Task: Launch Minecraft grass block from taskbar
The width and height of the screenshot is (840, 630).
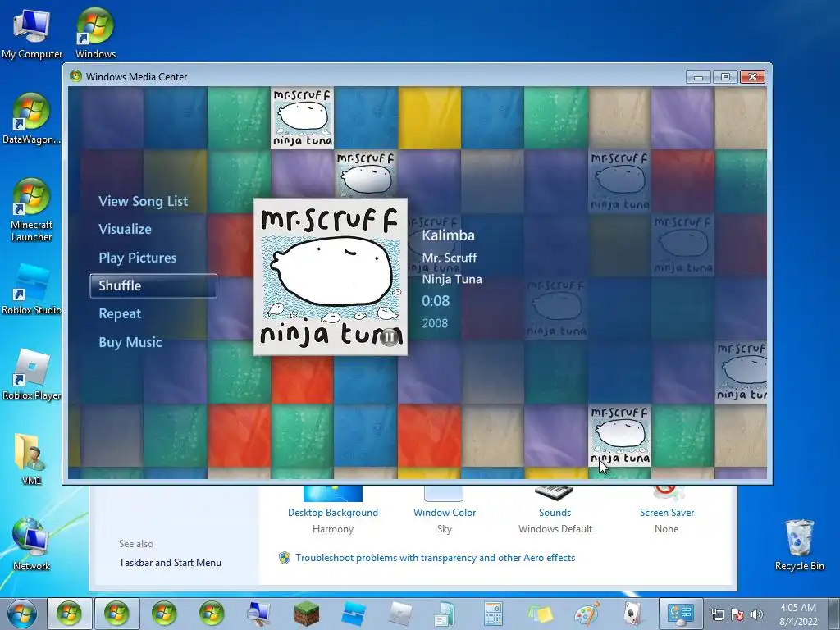Action: click(x=307, y=614)
